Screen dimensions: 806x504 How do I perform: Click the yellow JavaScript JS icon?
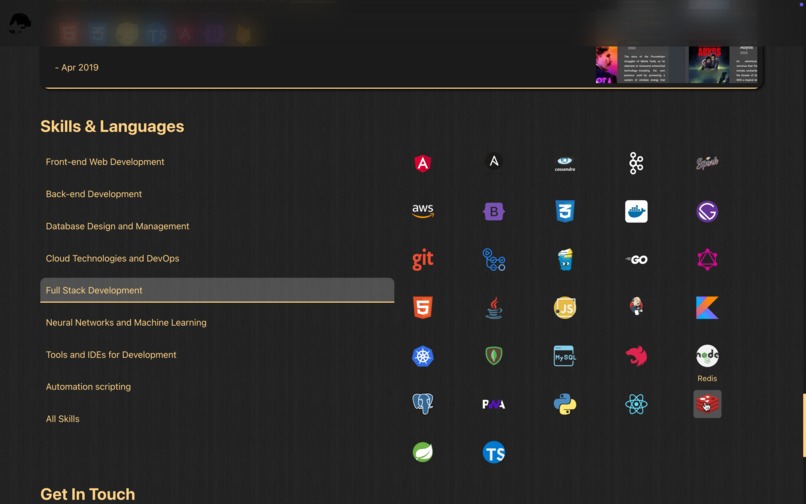click(x=564, y=308)
